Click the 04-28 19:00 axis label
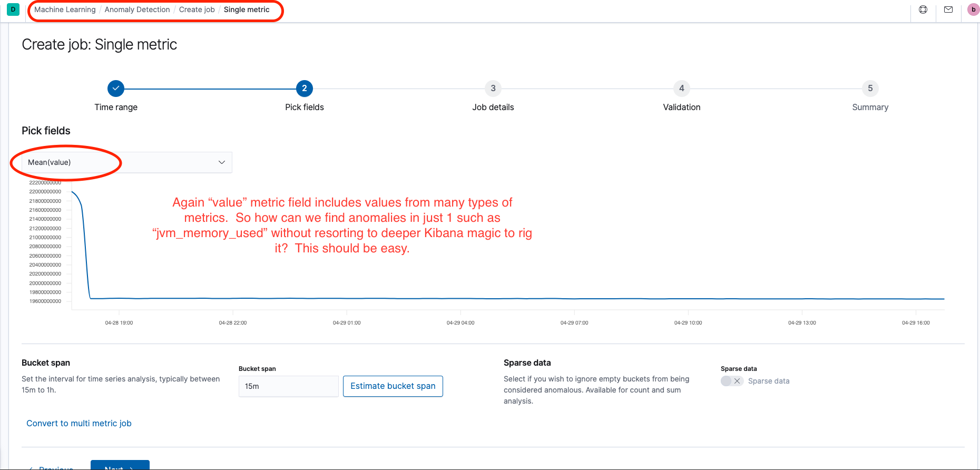Viewport: 980px width, 470px height. 119,322
